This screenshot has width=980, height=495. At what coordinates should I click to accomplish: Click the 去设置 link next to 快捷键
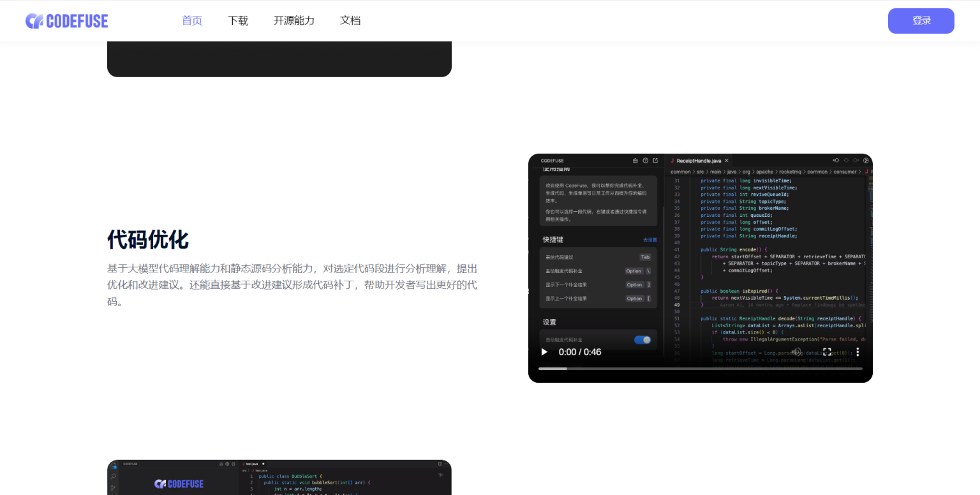click(650, 240)
